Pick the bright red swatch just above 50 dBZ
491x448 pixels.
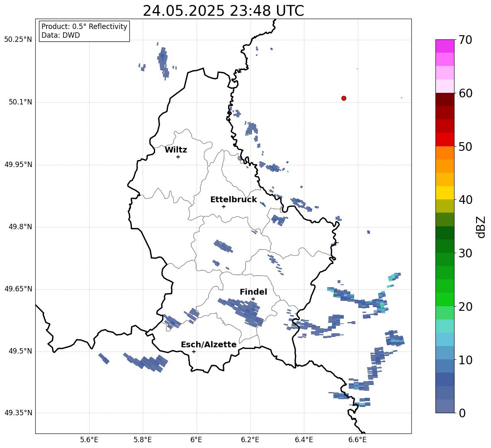[x=445, y=140]
